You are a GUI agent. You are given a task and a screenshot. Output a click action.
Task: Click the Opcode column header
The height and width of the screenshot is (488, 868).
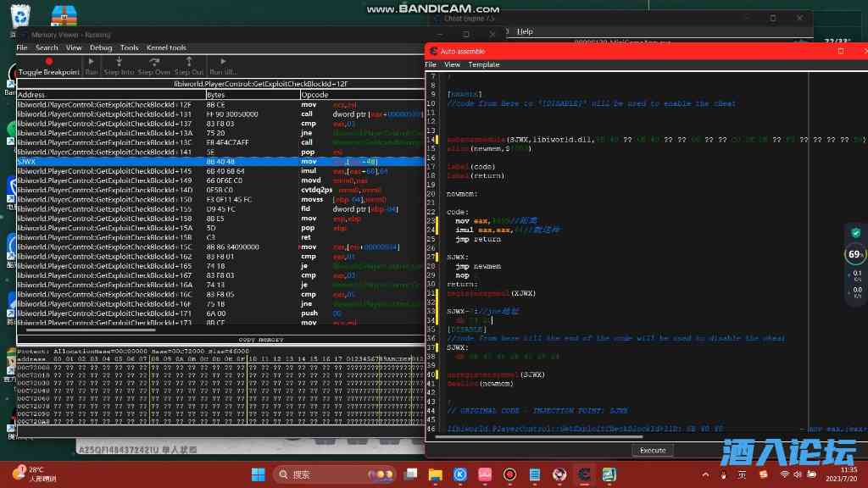pos(314,94)
